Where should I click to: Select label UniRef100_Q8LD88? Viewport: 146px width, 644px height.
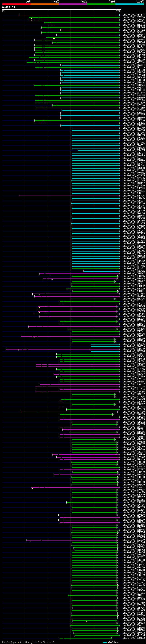[x=133, y=70]
